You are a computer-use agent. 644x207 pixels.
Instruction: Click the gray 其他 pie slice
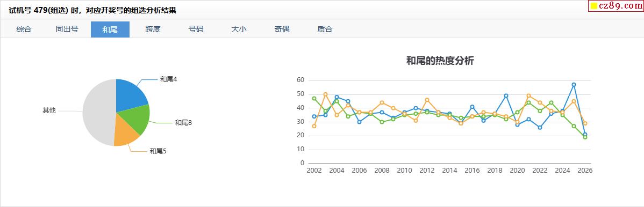tap(97, 113)
